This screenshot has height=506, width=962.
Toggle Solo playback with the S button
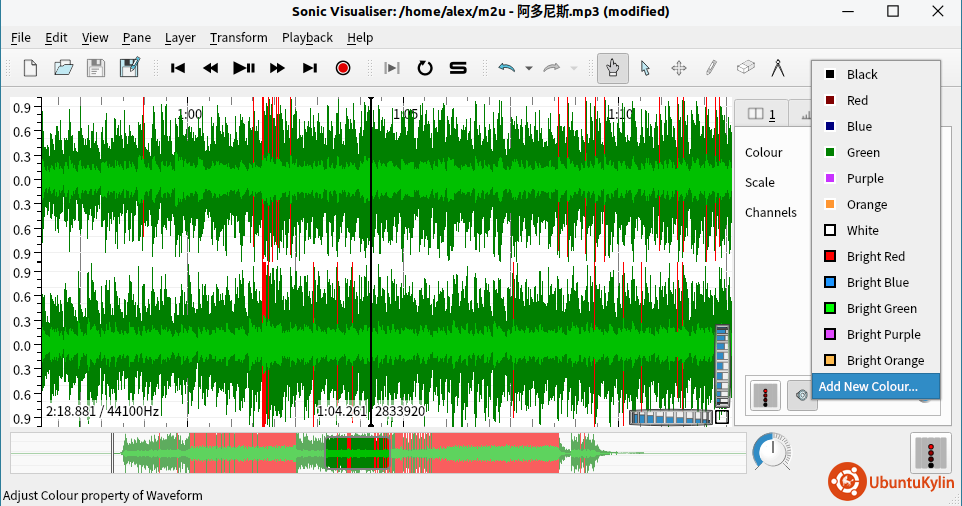click(x=458, y=68)
